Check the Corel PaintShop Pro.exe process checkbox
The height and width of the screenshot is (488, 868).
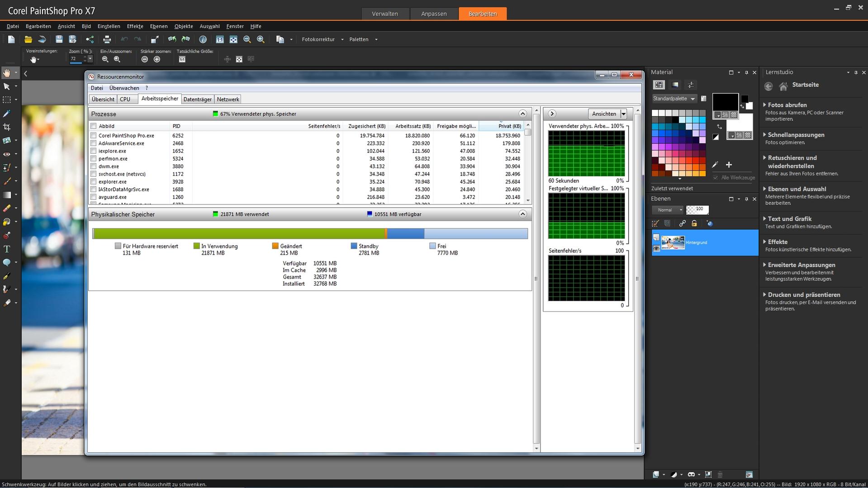(x=93, y=136)
